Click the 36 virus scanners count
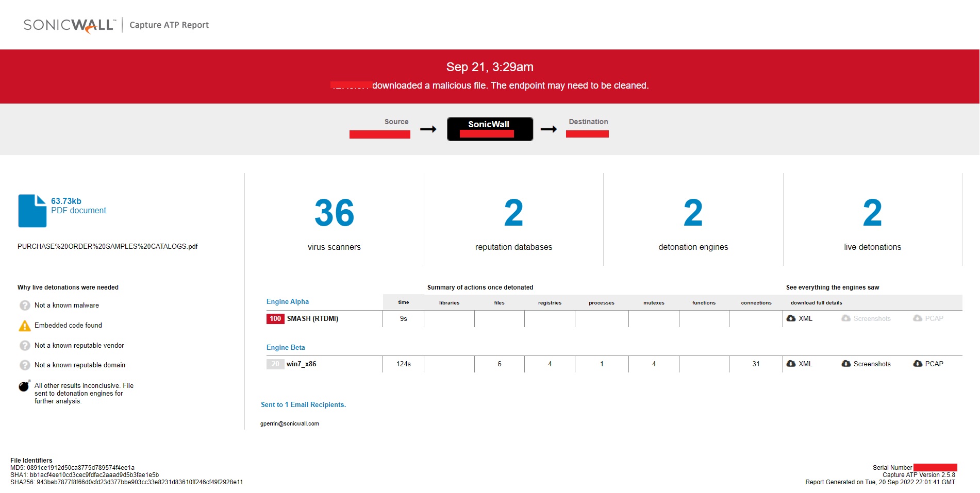The width and height of the screenshot is (980, 493). 334,213
